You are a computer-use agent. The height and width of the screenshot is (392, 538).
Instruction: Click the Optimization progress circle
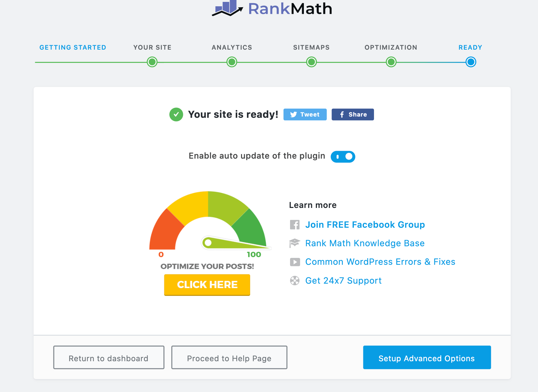tap(391, 62)
